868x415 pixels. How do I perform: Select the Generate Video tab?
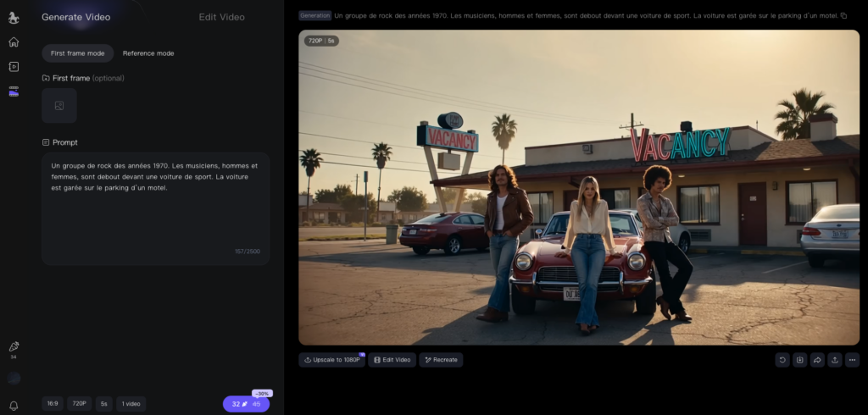tap(75, 17)
